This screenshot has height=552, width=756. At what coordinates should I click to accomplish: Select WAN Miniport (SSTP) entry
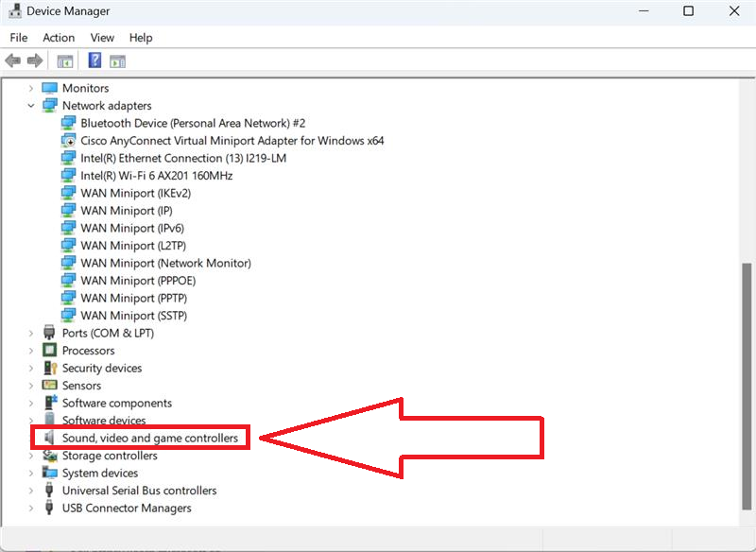(133, 316)
